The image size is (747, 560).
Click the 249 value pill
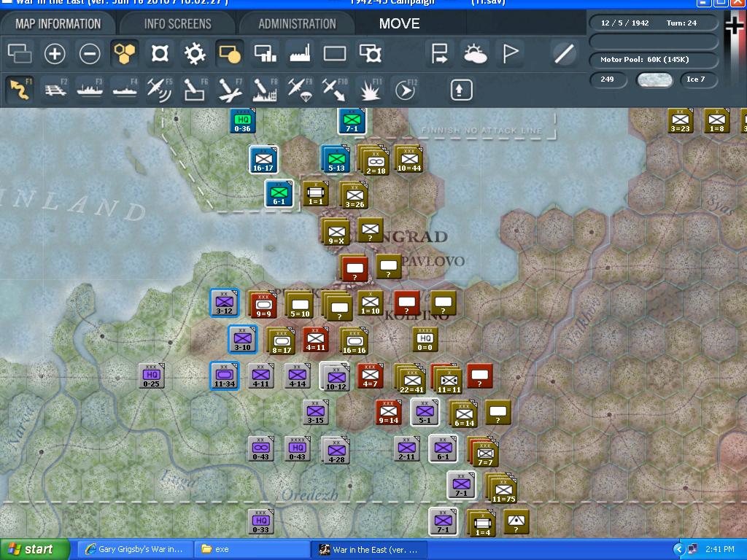tap(608, 79)
